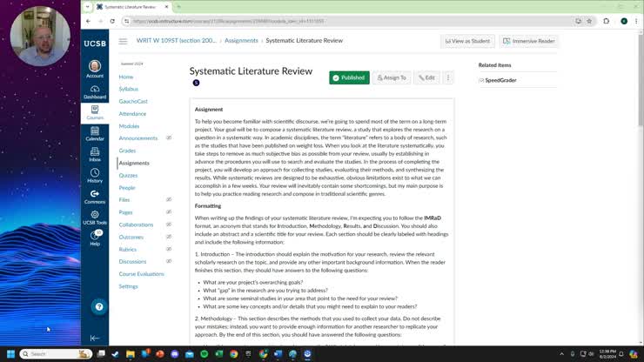Close the Systematic Literature Review browser tab
This screenshot has height=362, width=644.
166,7
